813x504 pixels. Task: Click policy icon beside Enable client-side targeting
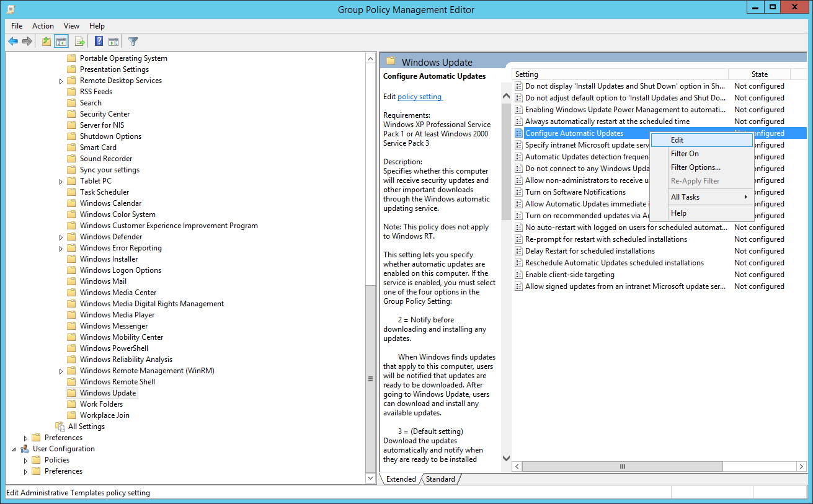tap(520, 275)
